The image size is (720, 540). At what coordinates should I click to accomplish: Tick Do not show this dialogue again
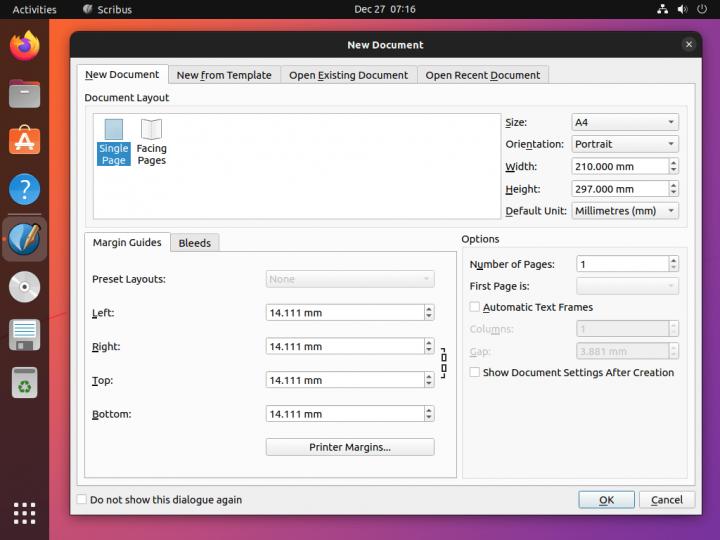(82, 500)
